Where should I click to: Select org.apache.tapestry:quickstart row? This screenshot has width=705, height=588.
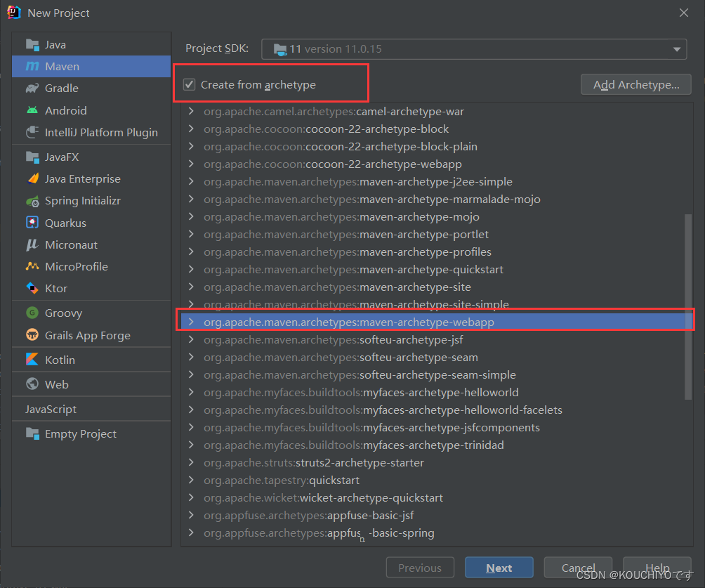[x=437, y=480]
